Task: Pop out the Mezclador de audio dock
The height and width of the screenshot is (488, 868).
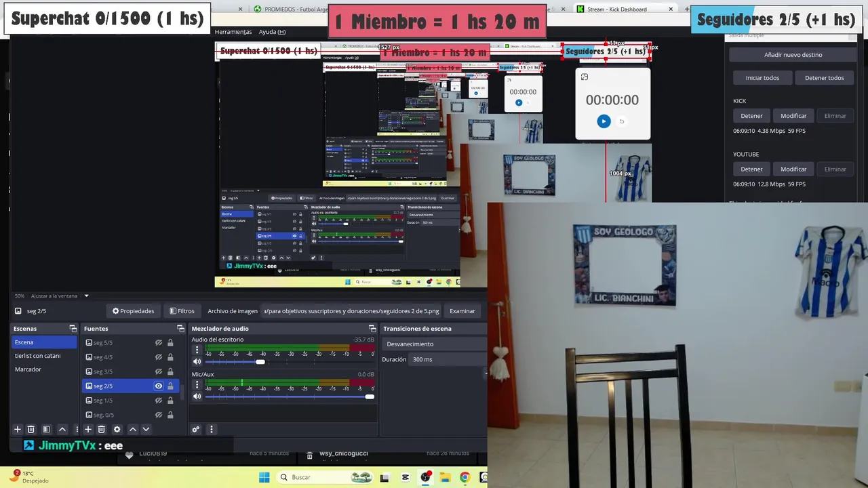Action: coord(372,329)
